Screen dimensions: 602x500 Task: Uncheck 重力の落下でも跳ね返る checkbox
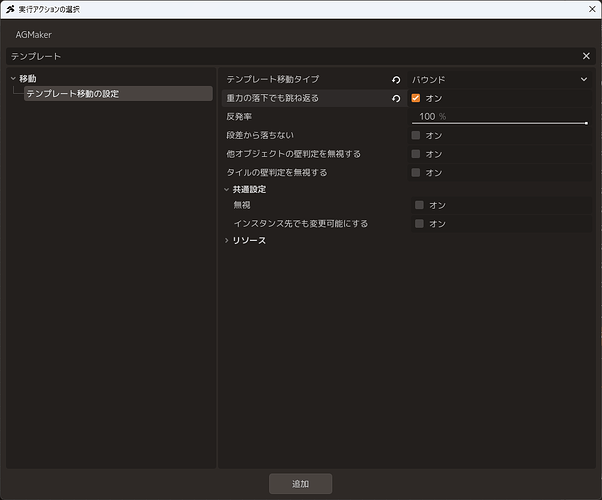pyautogui.click(x=415, y=98)
